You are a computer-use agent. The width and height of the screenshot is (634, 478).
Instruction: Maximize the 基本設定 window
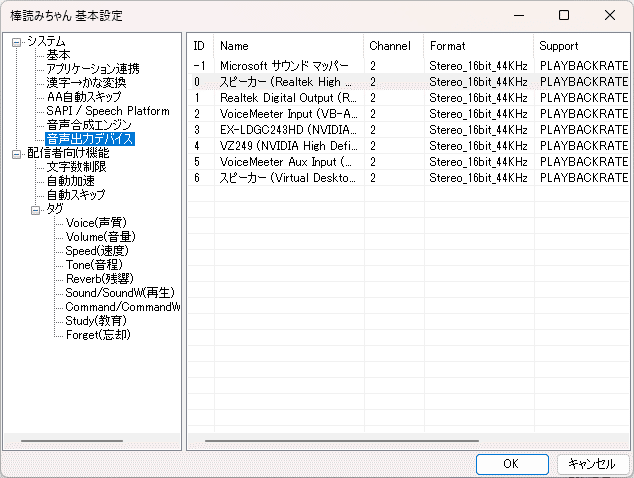point(564,16)
